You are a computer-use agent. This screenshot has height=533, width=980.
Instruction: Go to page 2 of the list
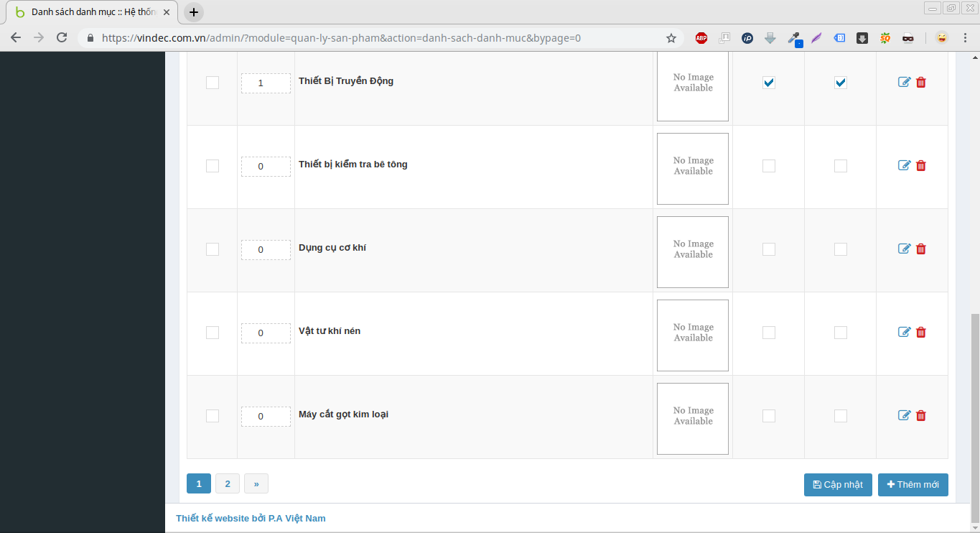click(228, 484)
